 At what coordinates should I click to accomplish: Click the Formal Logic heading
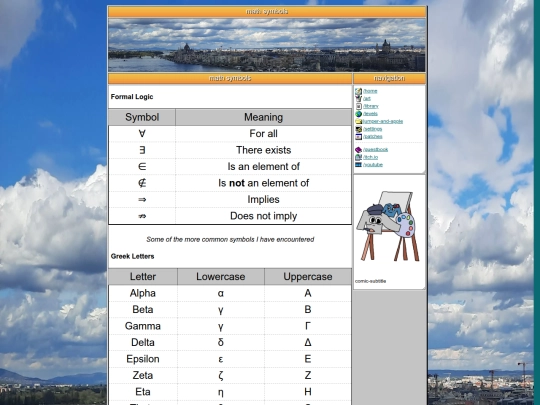point(132,97)
